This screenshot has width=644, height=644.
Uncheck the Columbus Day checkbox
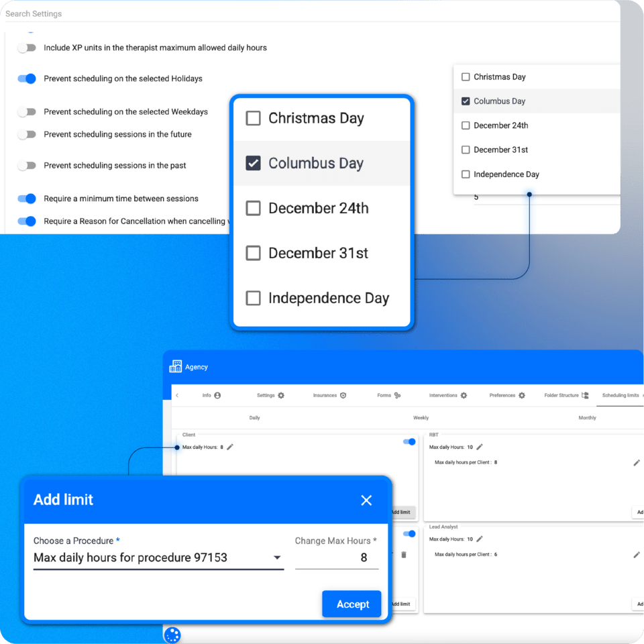[254, 163]
